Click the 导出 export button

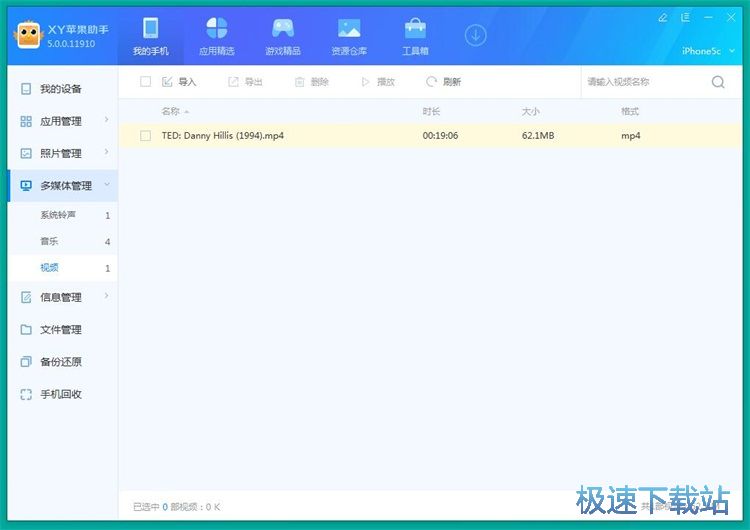pos(245,82)
